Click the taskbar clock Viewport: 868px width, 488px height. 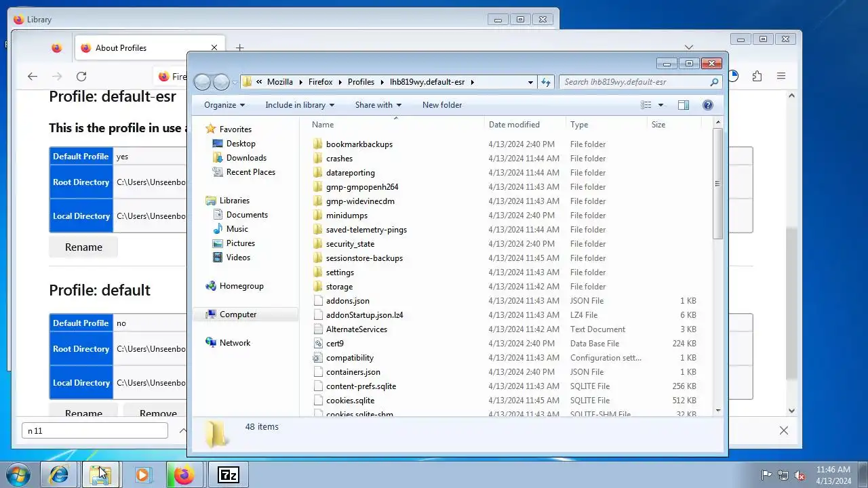click(x=833, y=475)
